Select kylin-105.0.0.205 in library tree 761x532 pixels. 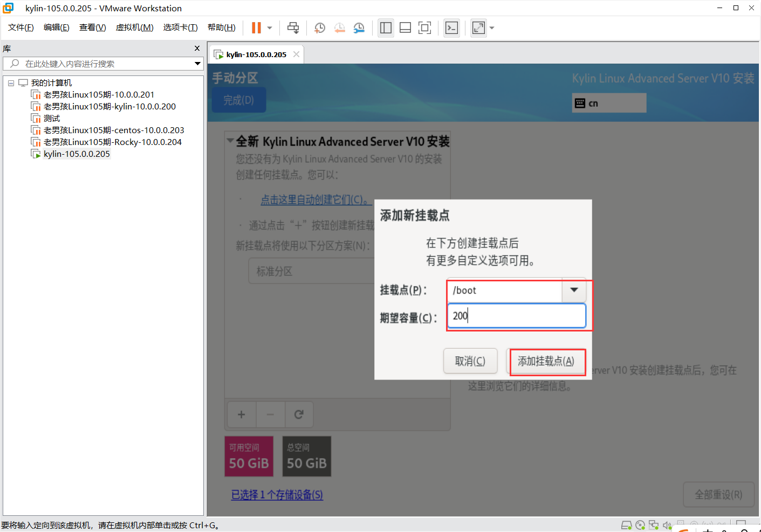point(77,154)
